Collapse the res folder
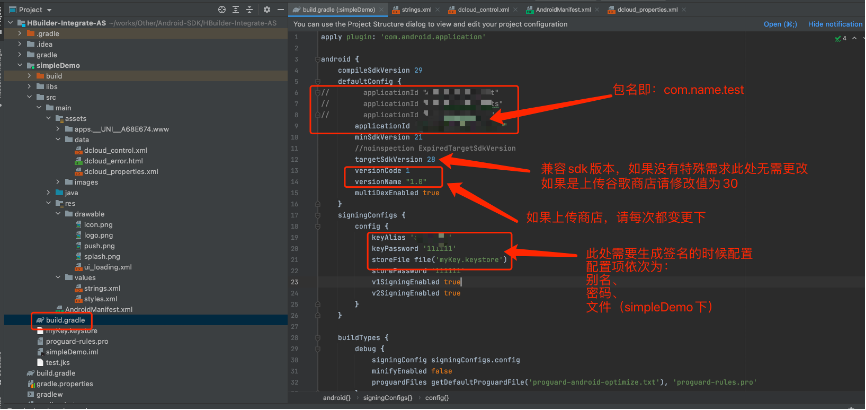The image size is (866, 410). [48, 203]
